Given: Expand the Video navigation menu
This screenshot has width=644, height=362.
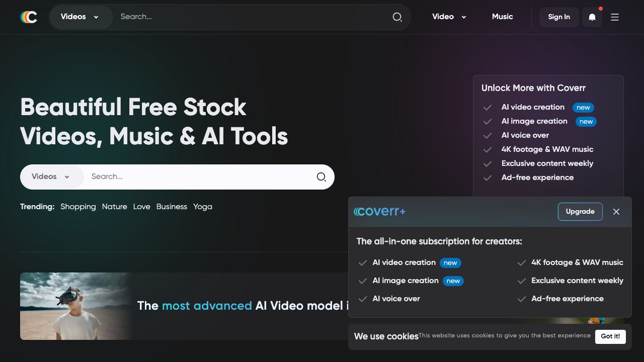Looking at the screenshot, I should pos(449,17).
